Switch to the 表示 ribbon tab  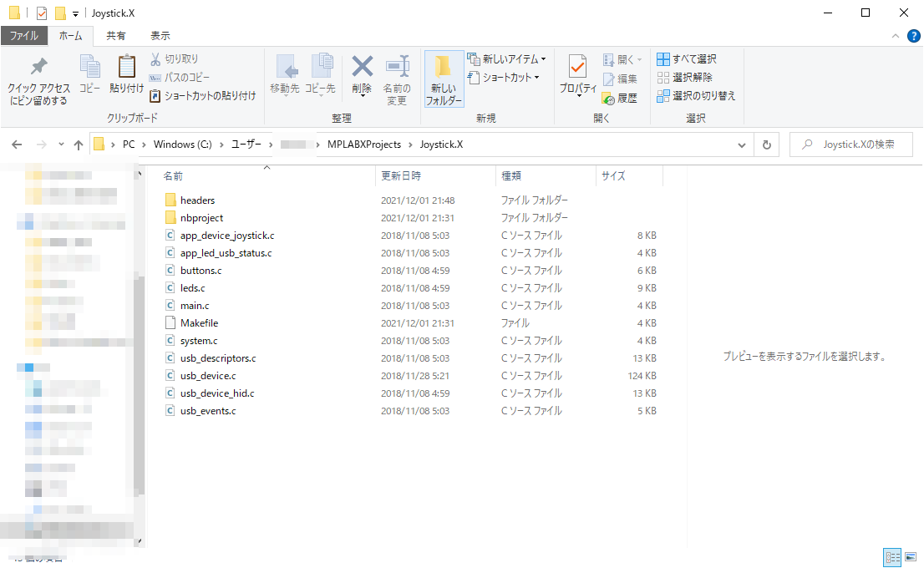(x=160, y=35)
